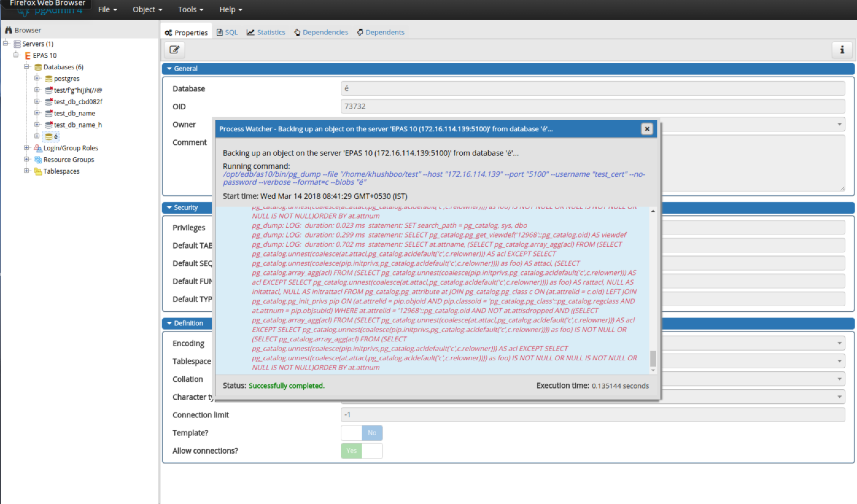This screenshot has height=504, width=857.
Task: Click the Resource Groups icon
Action: 38,160
